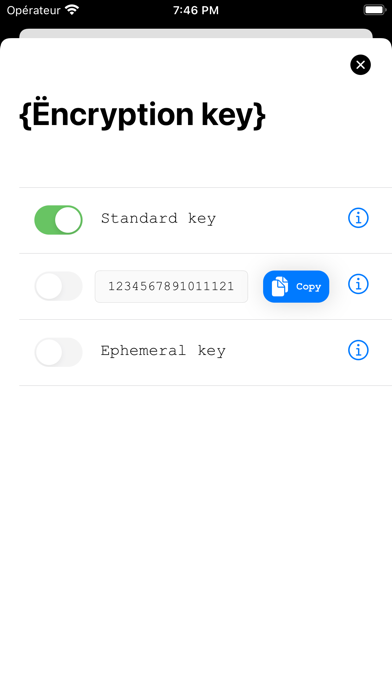Tap the gray card behind the sheet
This screenshot has height=696, width=392.
[196, 33]
